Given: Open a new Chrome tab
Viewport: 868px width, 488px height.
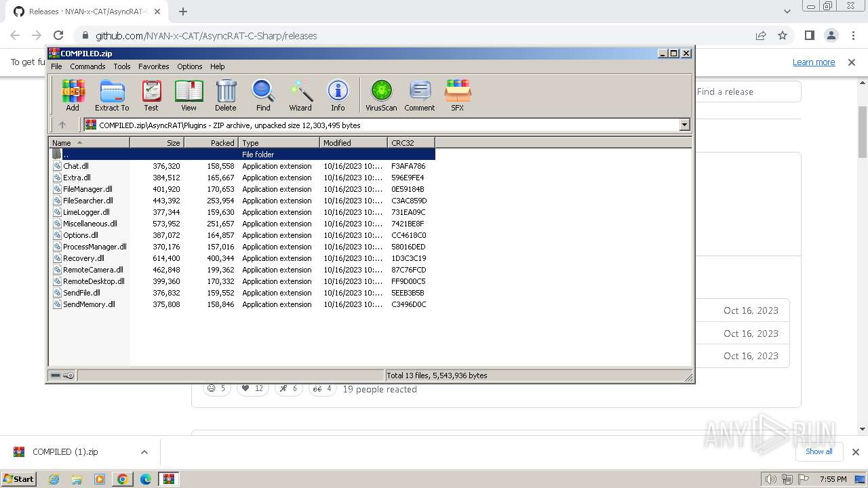Looking at the screenshot, I should pos(183,12).
